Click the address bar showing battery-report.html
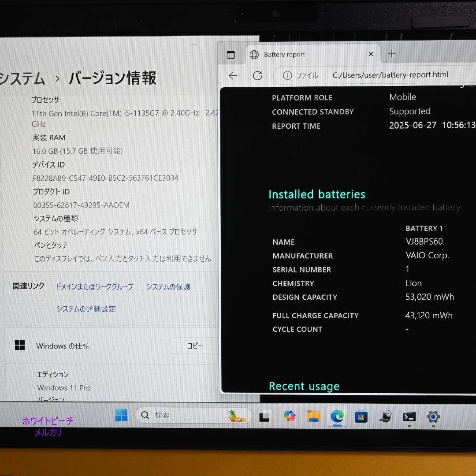Screen dimensions: 476x476 [x=390, y=75]
